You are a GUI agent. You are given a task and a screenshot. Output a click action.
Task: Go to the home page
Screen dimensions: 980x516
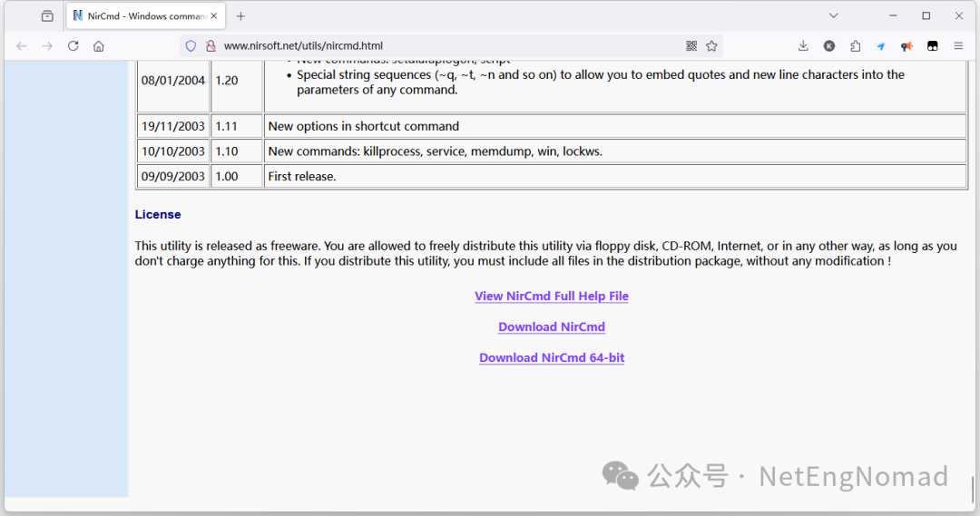point(99,45)
